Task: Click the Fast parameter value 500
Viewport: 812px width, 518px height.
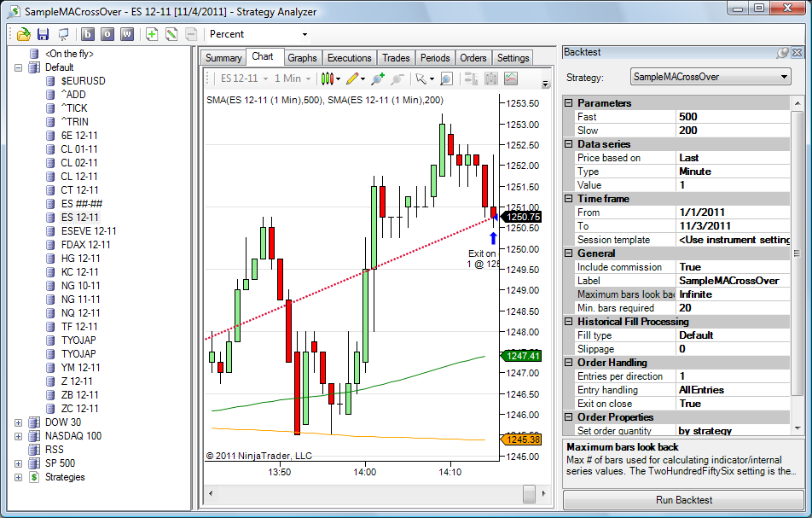Action: tap(734, 117)
